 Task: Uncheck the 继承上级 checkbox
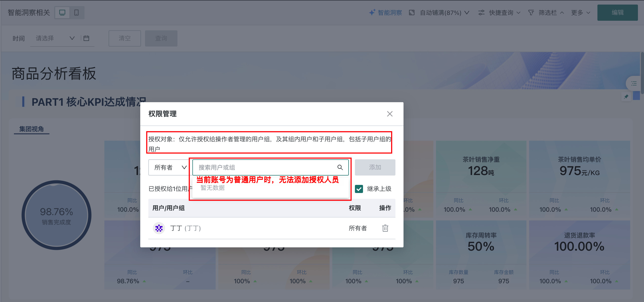click(x=359, y=189)
